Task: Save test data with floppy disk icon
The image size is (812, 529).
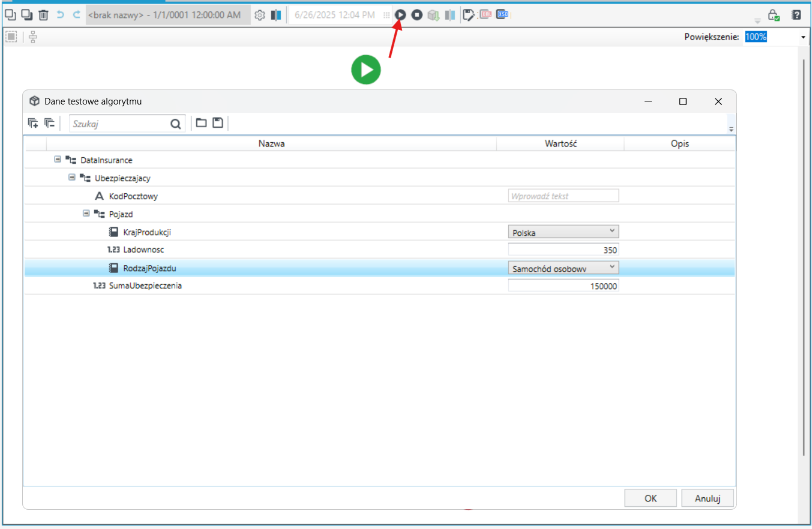Action: pyautogui.click(x=218, y=123)
